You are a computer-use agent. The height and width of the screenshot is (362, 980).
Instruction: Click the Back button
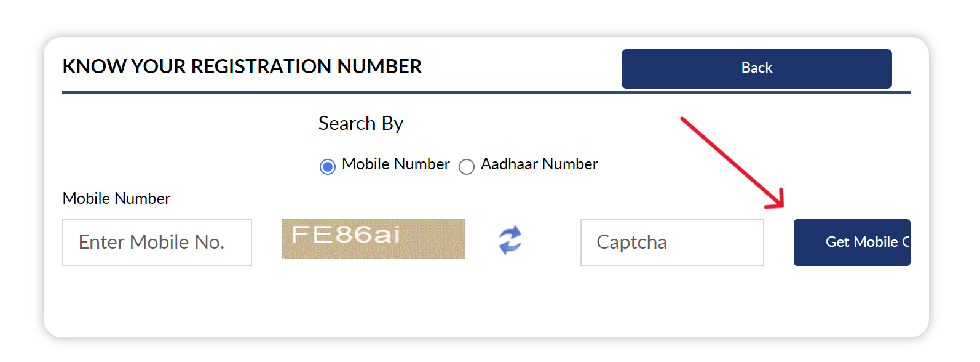756,68
